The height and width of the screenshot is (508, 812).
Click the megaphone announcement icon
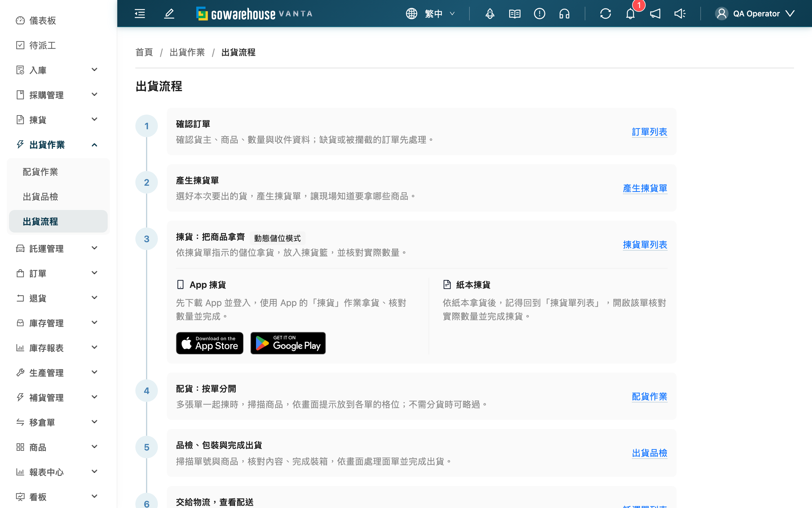click(655, 14)
